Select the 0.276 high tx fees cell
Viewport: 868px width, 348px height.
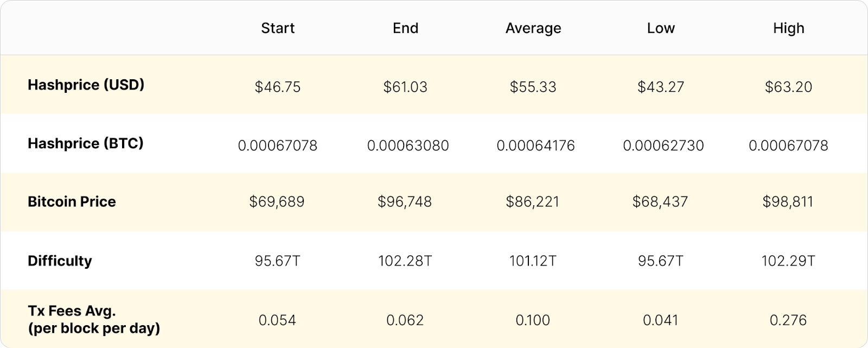788,320
